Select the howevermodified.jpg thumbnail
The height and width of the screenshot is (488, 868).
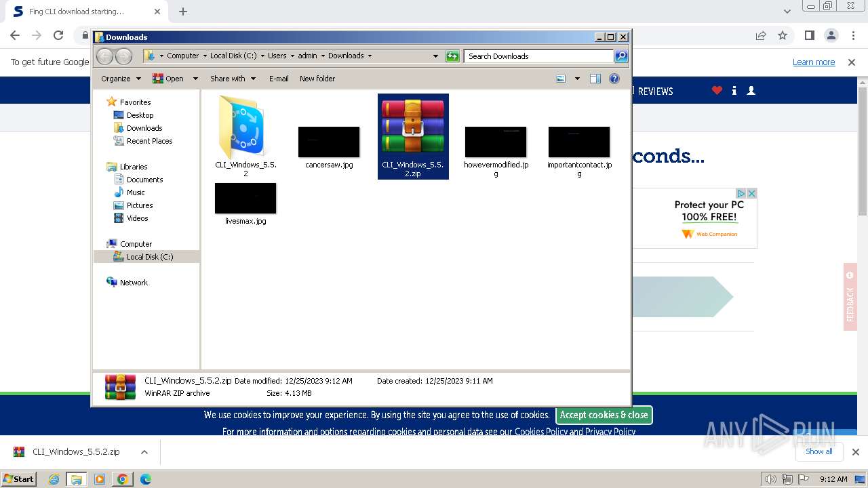496,142
